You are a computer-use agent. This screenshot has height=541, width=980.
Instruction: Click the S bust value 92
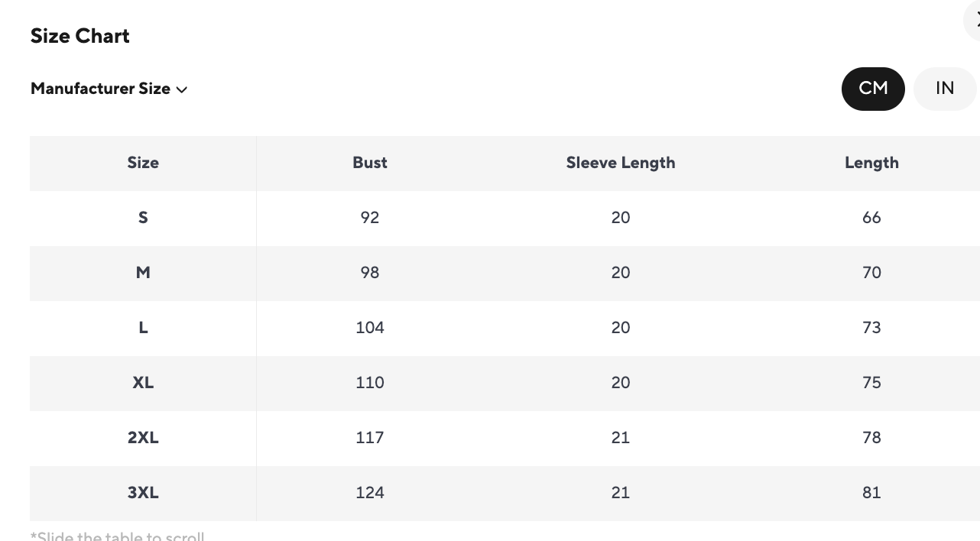pos(370,218)
